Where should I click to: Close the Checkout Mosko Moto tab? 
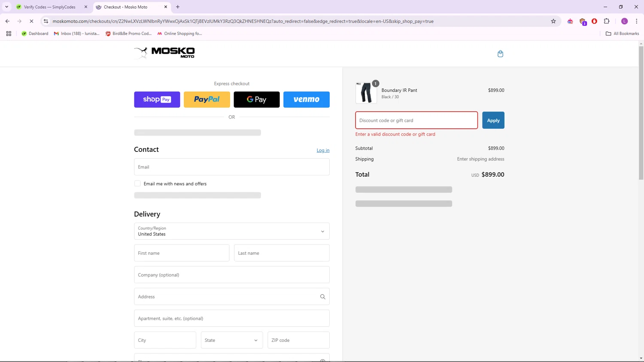pyautogui.click(x=166, y=7)
